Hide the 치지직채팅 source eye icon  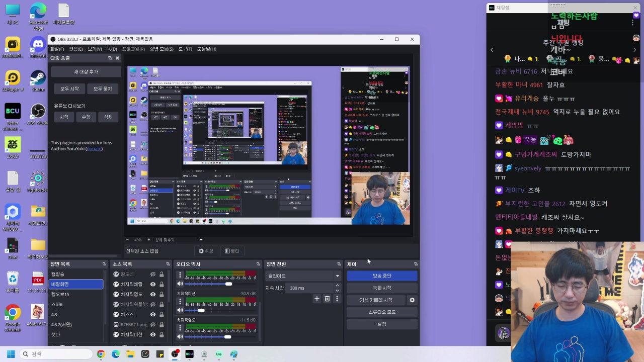[153, 284]
